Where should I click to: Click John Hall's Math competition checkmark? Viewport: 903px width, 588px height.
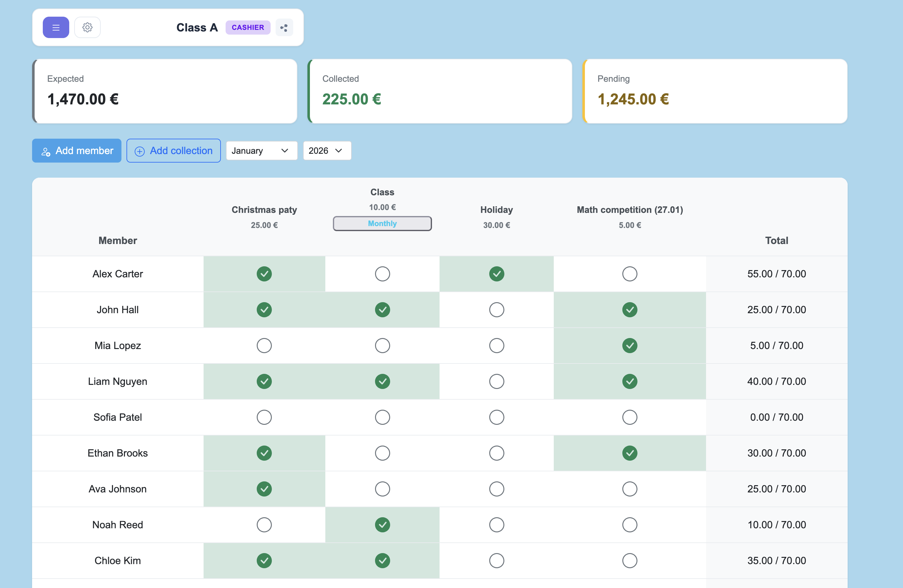(630, 309)
